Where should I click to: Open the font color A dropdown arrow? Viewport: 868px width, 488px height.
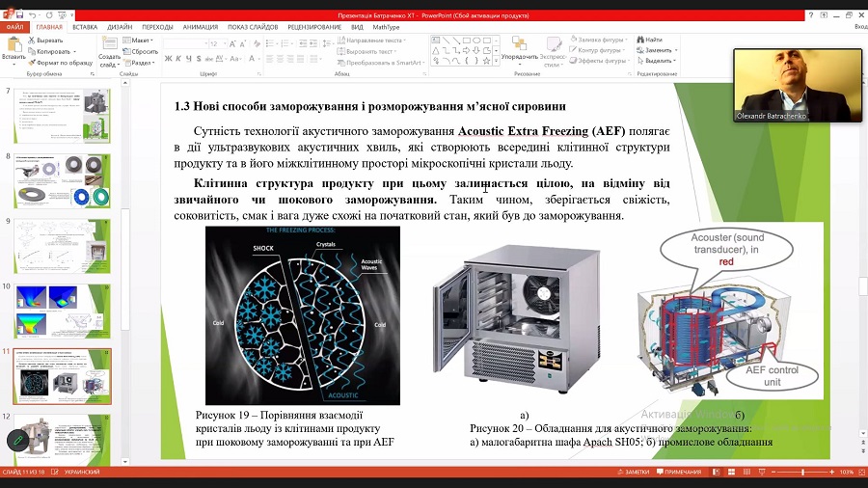pos(259,58)
